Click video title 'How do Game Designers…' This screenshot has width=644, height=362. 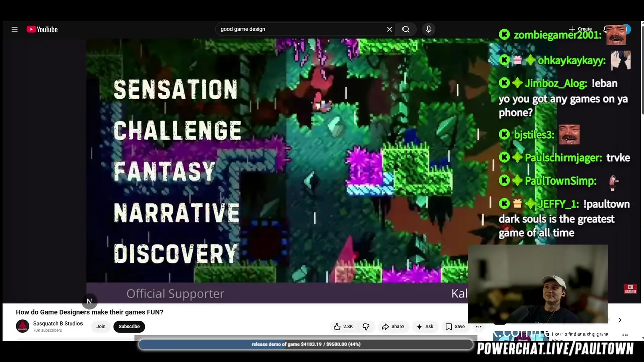tap(90, 312)
